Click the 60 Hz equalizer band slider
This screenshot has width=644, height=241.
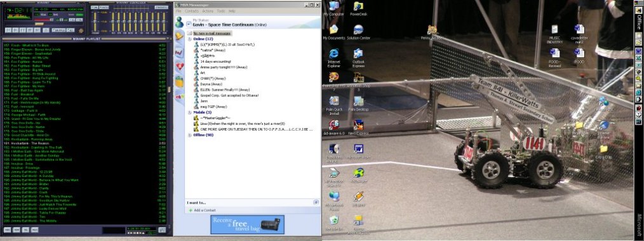[x=113, y=22]
